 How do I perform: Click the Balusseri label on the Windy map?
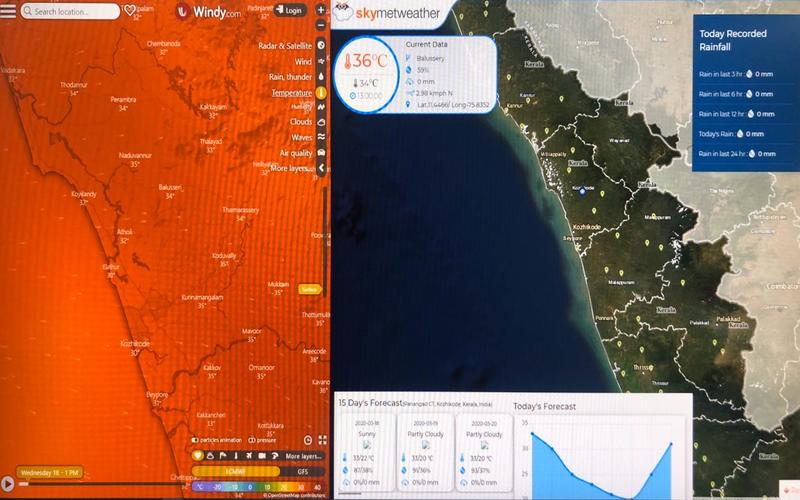(170, 187)
